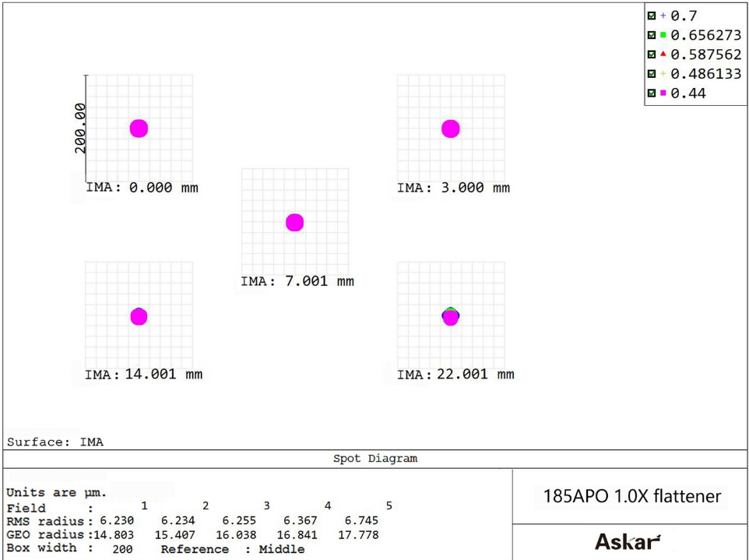Click the spot at IMA 7.001 mm

(x=294, y=223)
